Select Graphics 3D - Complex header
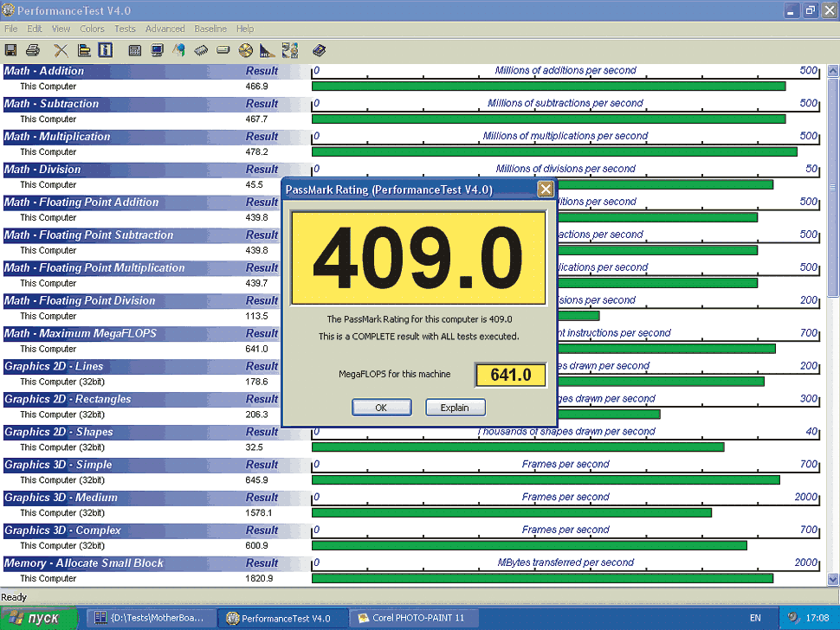Viewport: 840px width, 630px height. coord(157,530)
